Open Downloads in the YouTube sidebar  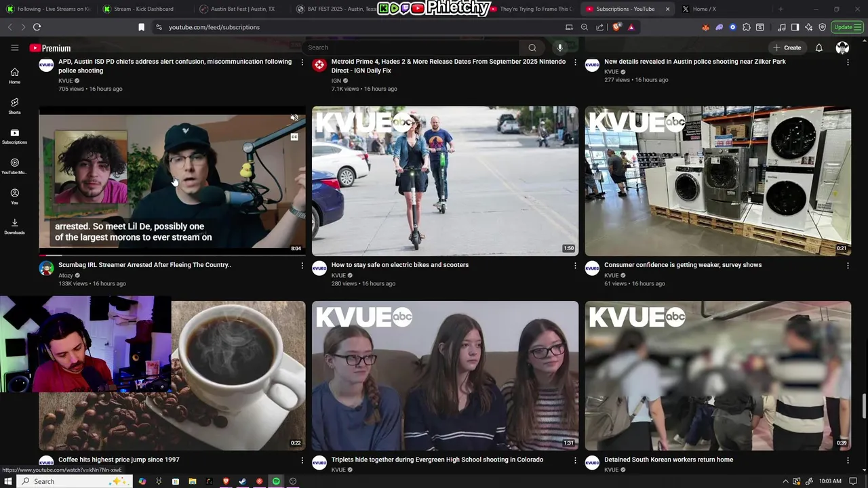[x=14, y=226]
